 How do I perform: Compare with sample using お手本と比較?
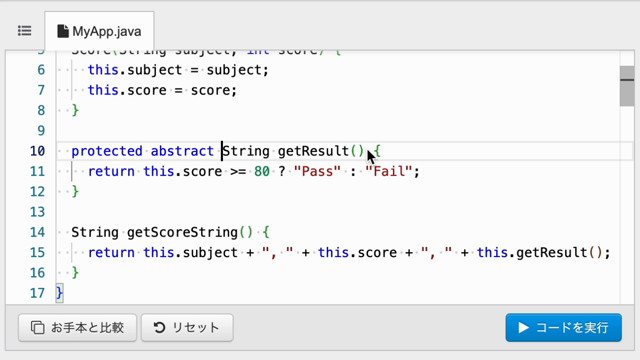coord(78,327)
